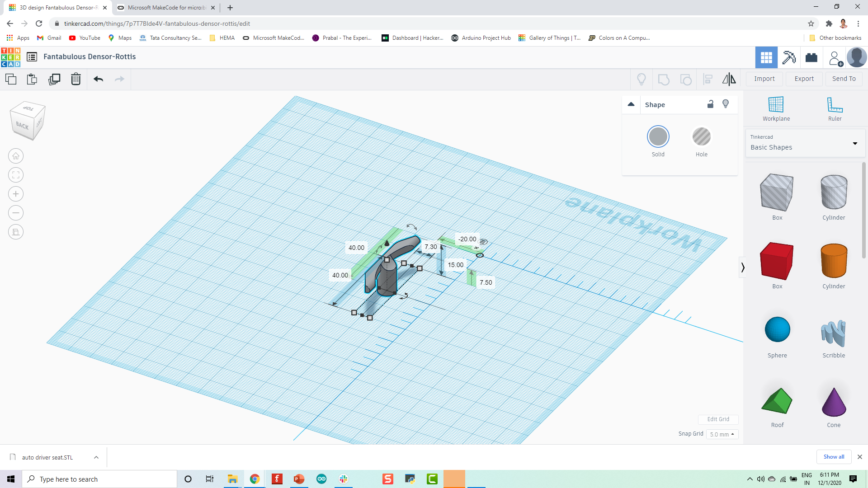Image resolution: width=868 pixels, height=488 pixels.
Task: Set shape to Solid
Action: point(658,136)
